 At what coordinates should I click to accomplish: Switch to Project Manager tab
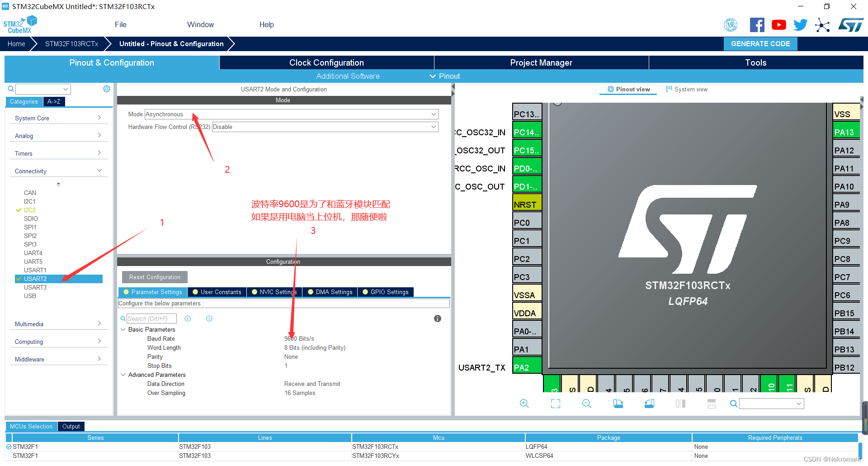point(541,62)
